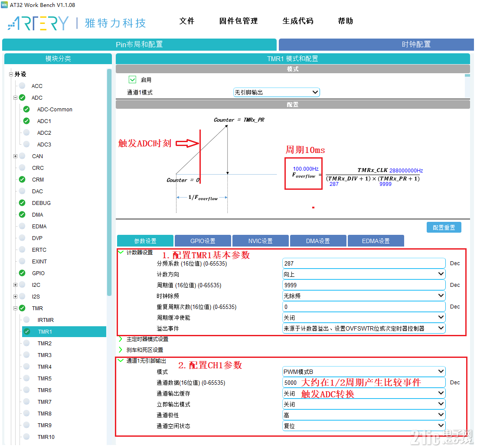
Task: Click the GPIO green check circle
Action: pos(22,273)
